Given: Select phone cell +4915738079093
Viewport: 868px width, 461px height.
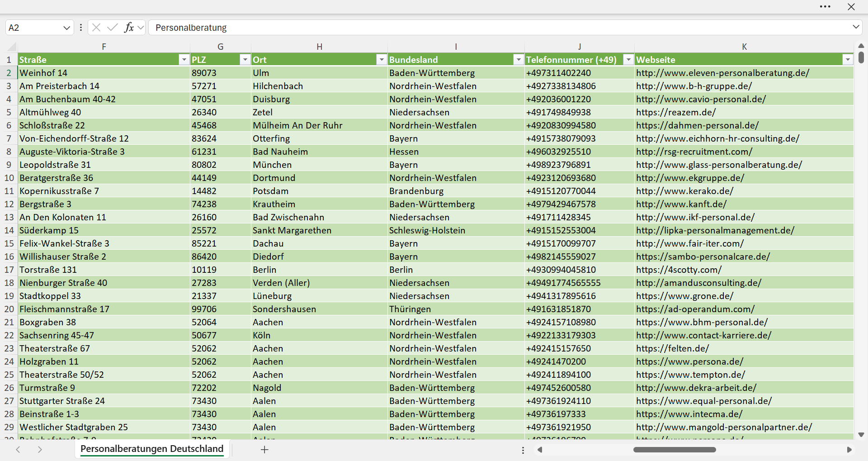Looking at the screenshot, I should (580, 138).
